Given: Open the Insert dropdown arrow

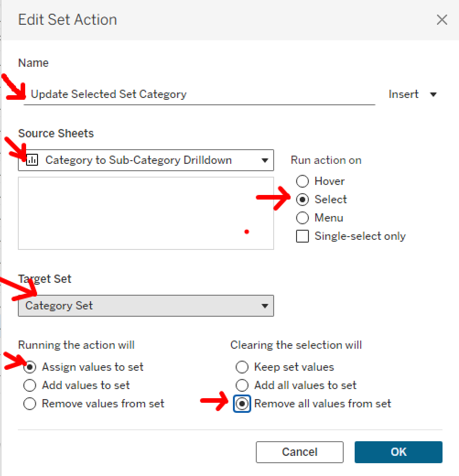Looking at the screenshot, I should [433, 95].
